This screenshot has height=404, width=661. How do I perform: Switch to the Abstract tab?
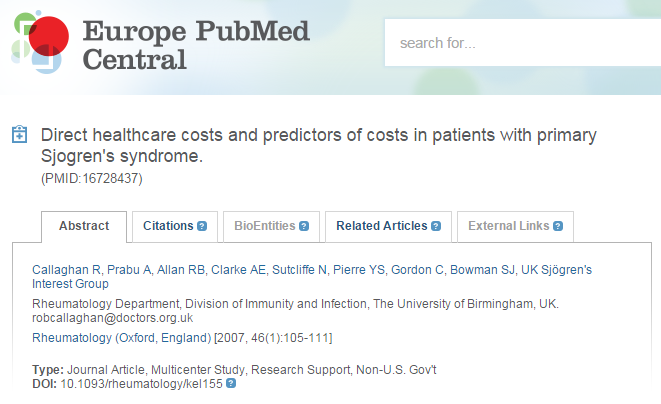click(84, 226)
